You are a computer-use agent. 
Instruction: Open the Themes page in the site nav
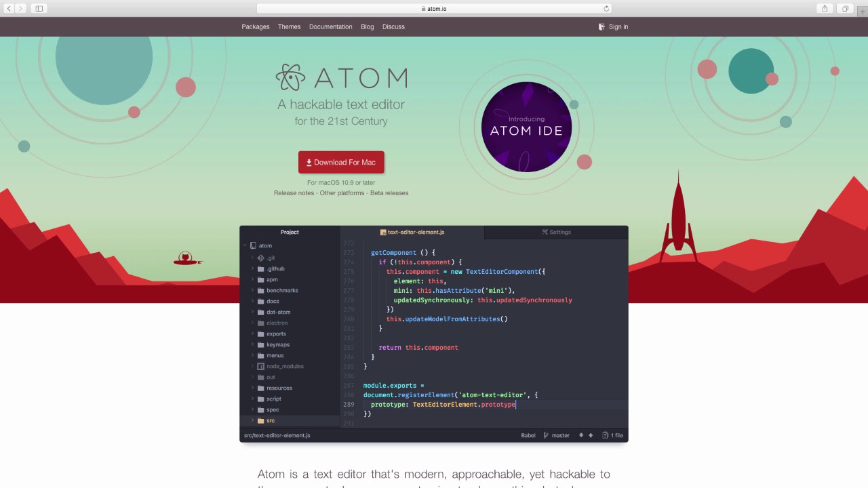pos(289,26)
